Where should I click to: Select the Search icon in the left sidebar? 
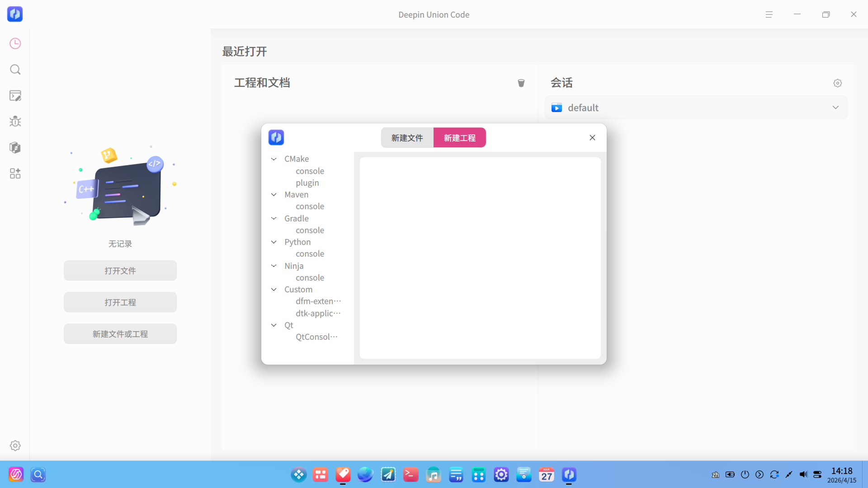click(x=15, y=70)
